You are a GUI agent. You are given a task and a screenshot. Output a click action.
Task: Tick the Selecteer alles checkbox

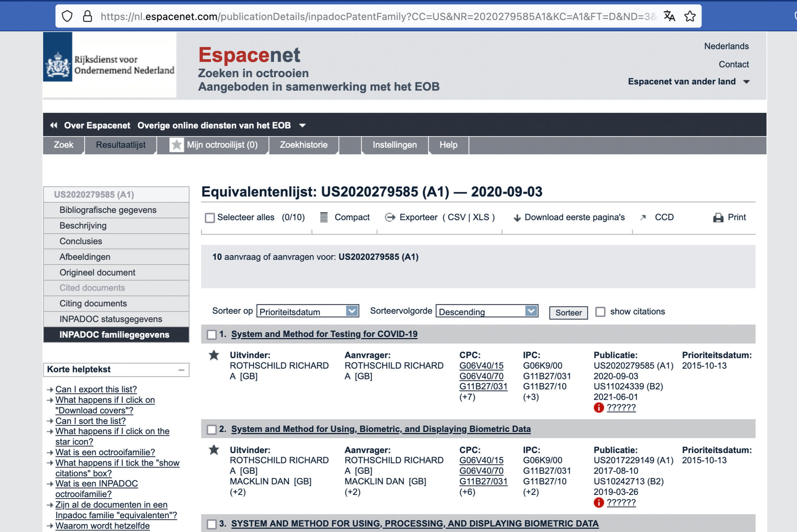210,218
